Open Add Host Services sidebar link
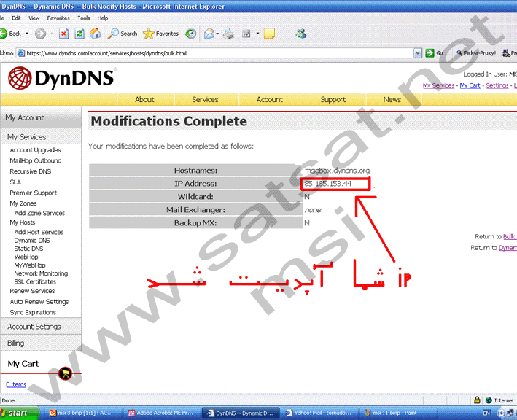 point(39,232)
